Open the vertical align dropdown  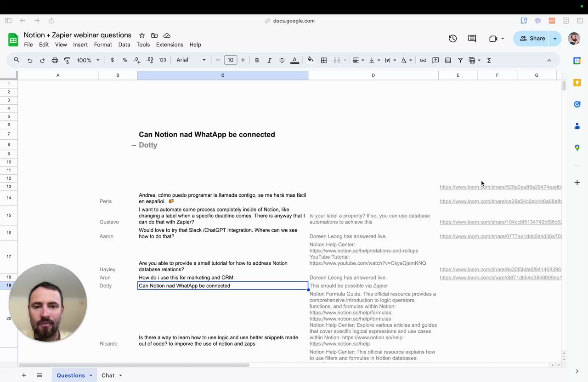(374, 60)
